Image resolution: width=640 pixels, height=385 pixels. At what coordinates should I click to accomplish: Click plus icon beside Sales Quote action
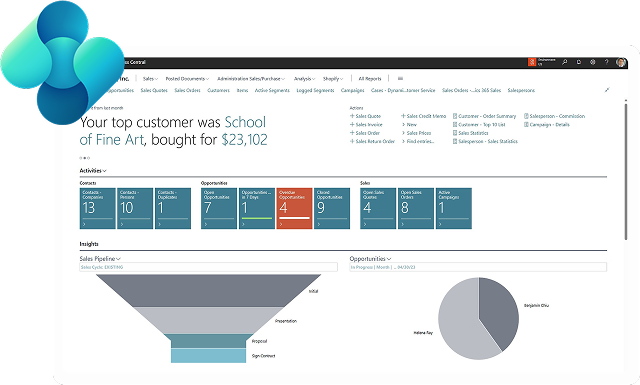pyautogui.click(x=352, y=116)
